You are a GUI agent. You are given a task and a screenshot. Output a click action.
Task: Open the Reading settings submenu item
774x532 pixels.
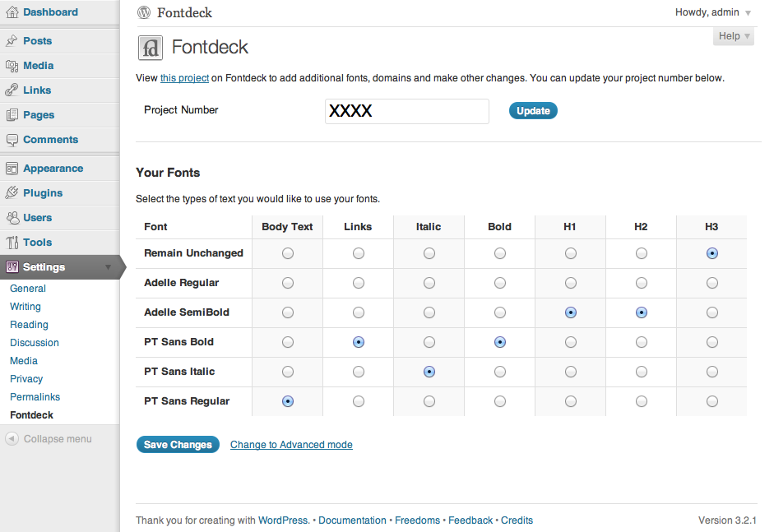(x=29, y=325)
